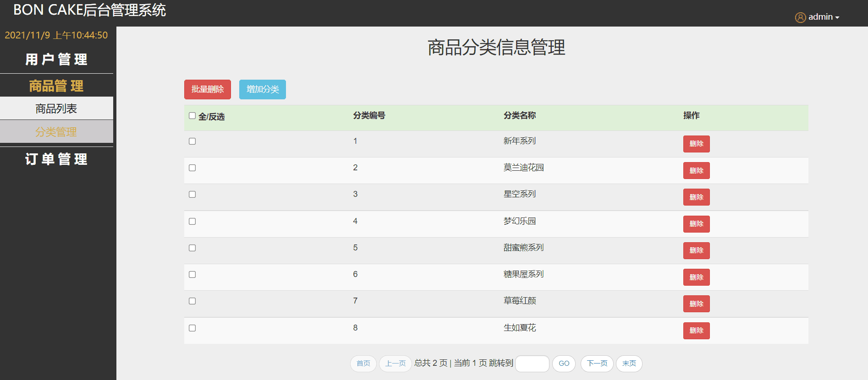Click the admin user avatar icon
The height and width of the screenshot is (380, 868).
click(800, 17)
